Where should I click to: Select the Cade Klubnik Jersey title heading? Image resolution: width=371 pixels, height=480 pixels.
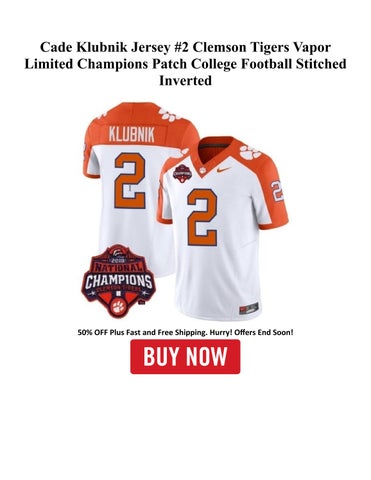tap(185, 64)
